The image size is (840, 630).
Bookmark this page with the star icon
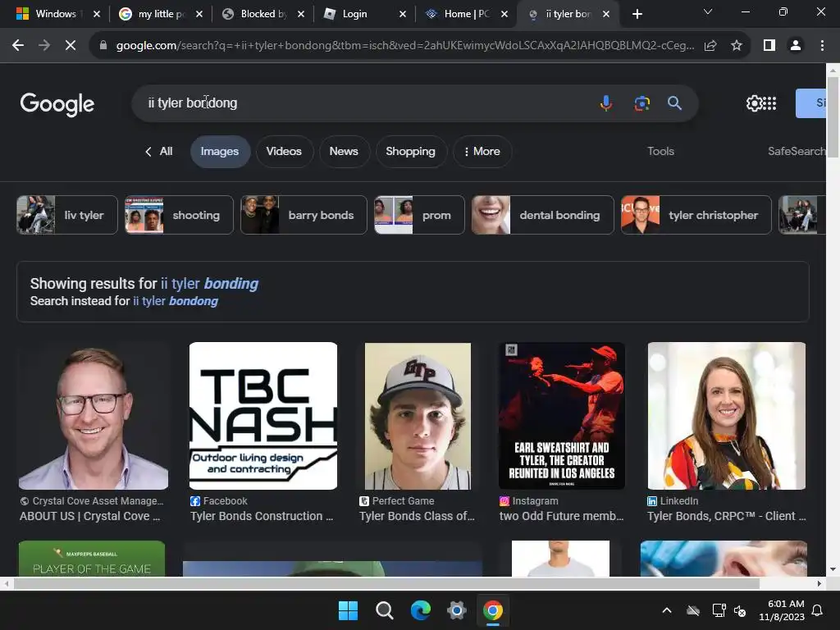coord(737,46)
